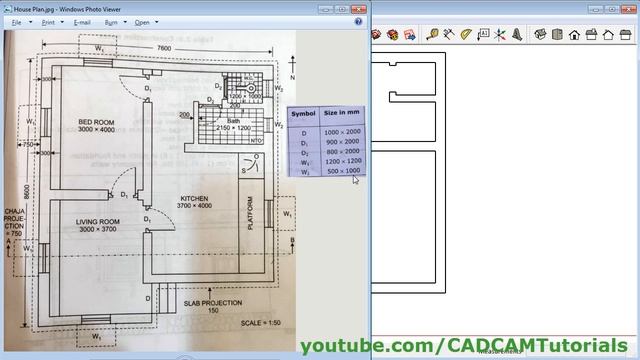This screenshot has height=360, width=640.
Task: Select the Axes tool in SketchUp
Action: (x=500, y=34)
